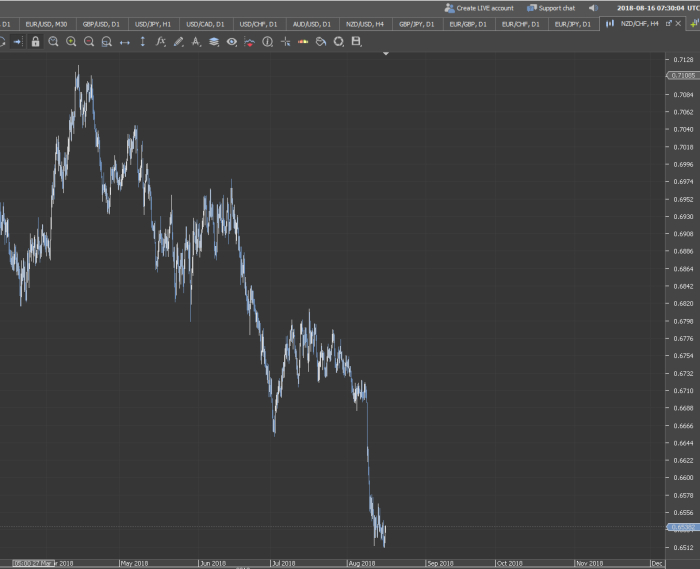
Task: Open the save chart floppy icon
Action: tap(356, 42)
